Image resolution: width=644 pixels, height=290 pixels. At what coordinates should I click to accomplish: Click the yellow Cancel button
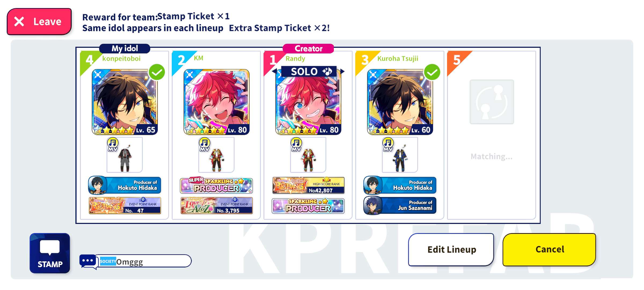549,249
